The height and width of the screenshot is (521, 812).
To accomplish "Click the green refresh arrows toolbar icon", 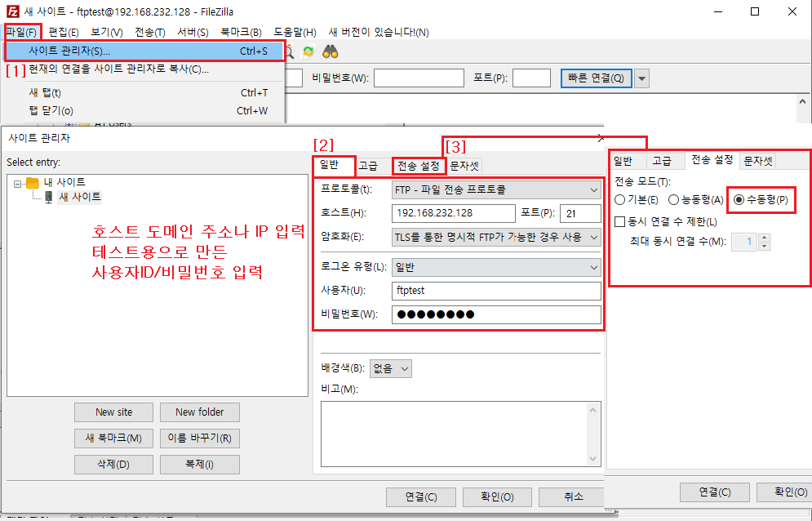I will [x=308, y=51].
